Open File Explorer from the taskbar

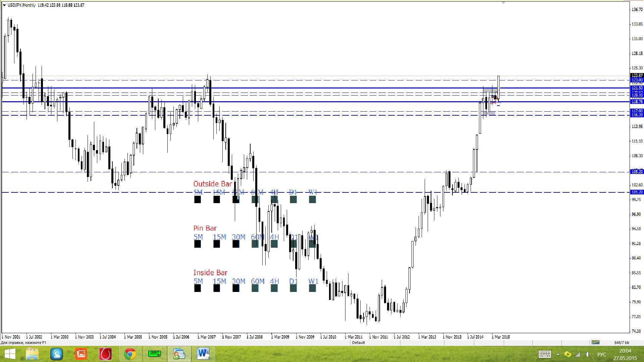32,354
